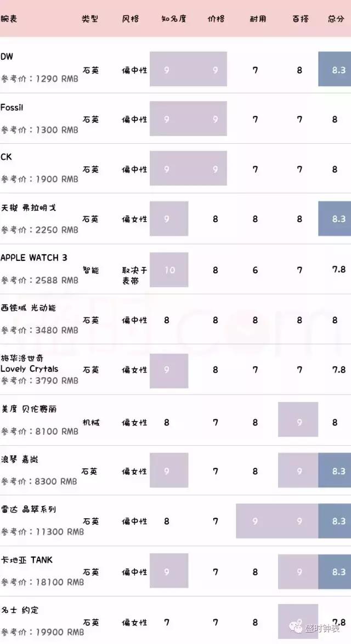Select the APPLE WATCH 3 title
Screen dimensions: 351x644
[x=34, y=257]
